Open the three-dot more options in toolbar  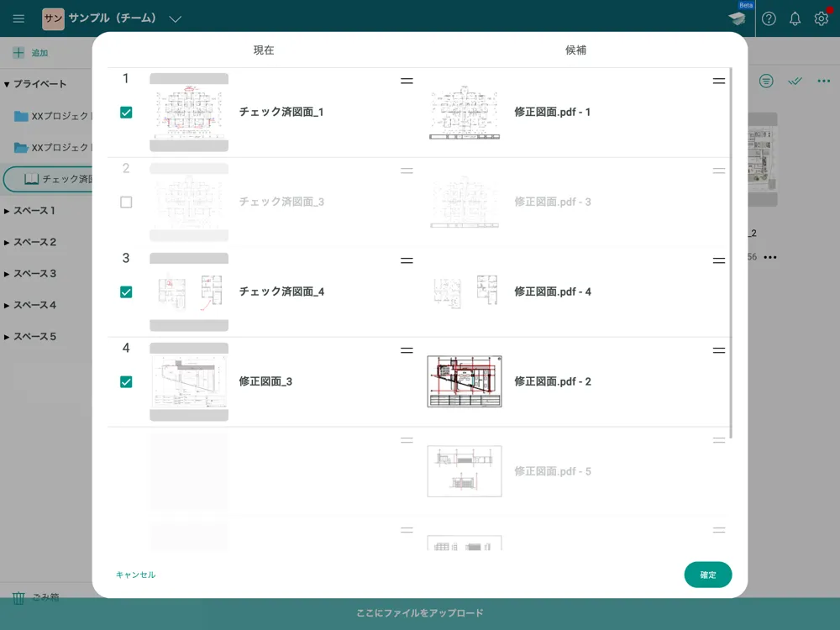coord(824,81)
